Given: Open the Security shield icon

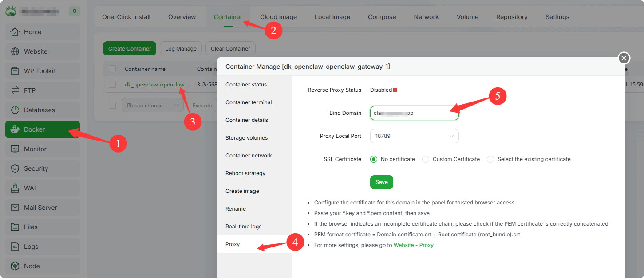Looking at the screenshot, I should tap(15, 168).
